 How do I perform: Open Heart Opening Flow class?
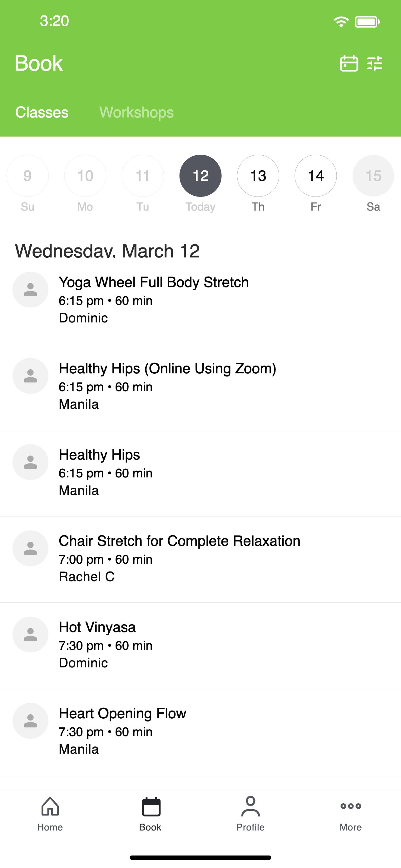(200, 732)
